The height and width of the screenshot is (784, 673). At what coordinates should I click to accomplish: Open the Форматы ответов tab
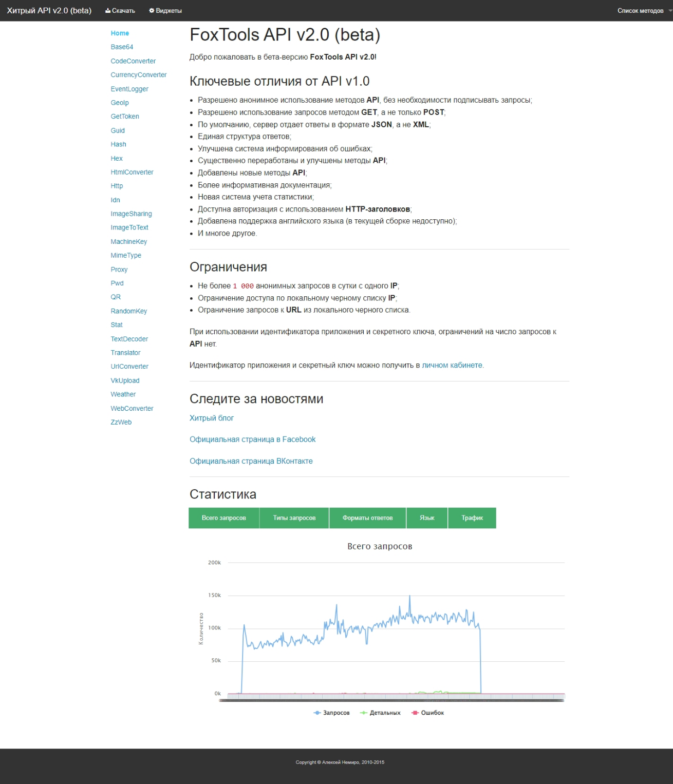pyautogui.click(x=368, y=518)
